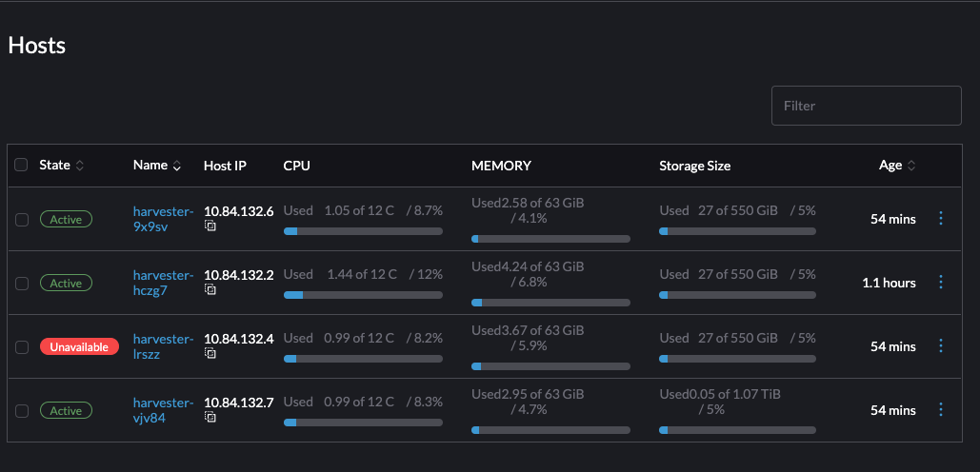
Task: Open the harvester-hczg7 host link
Action: pos(163,283)
